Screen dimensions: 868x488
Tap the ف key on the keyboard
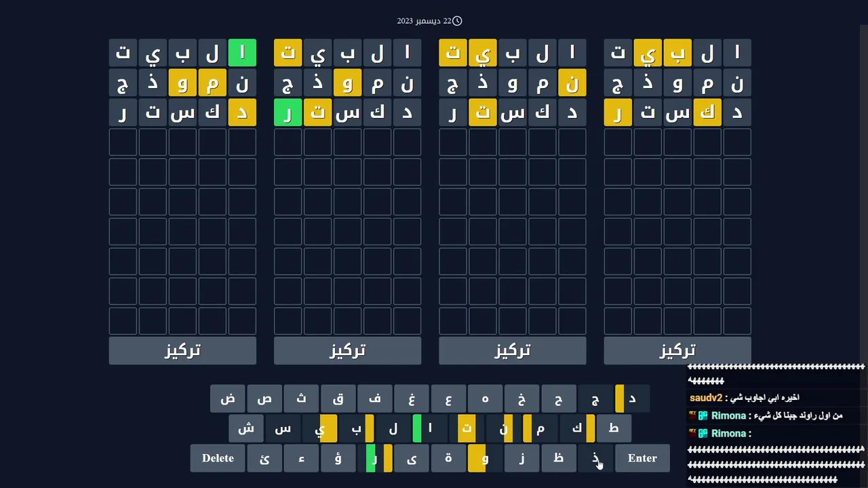point(374,399)
